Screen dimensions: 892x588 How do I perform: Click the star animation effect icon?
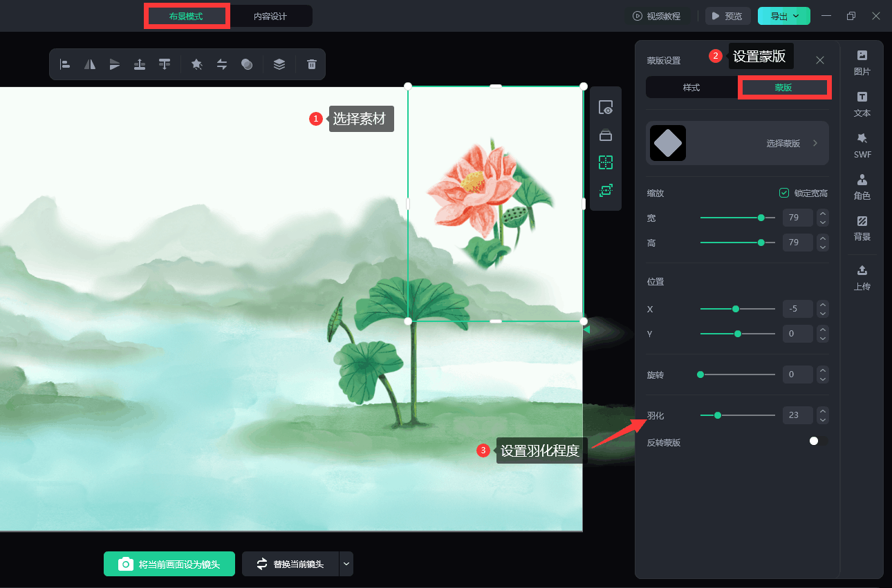[x=196, y=64]
